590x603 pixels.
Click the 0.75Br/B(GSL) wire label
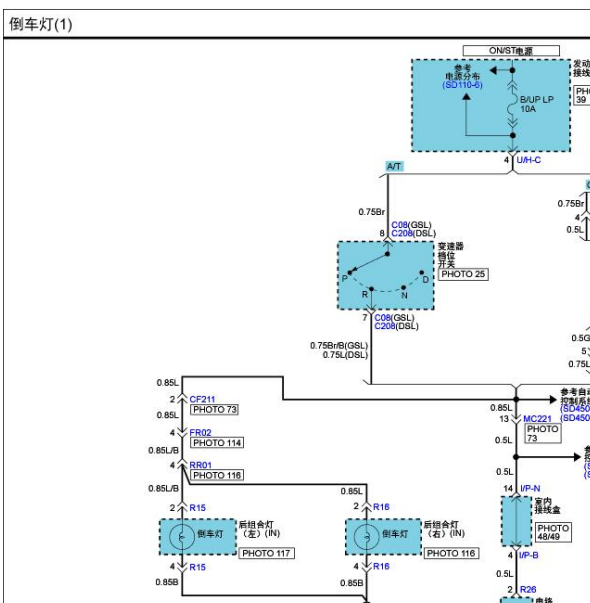coord(339,346)
